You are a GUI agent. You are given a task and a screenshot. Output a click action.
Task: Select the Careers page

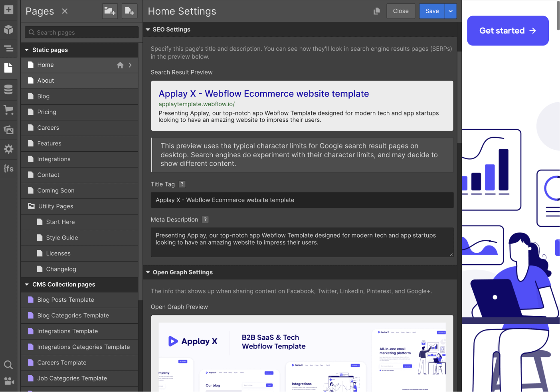(79, 128)
